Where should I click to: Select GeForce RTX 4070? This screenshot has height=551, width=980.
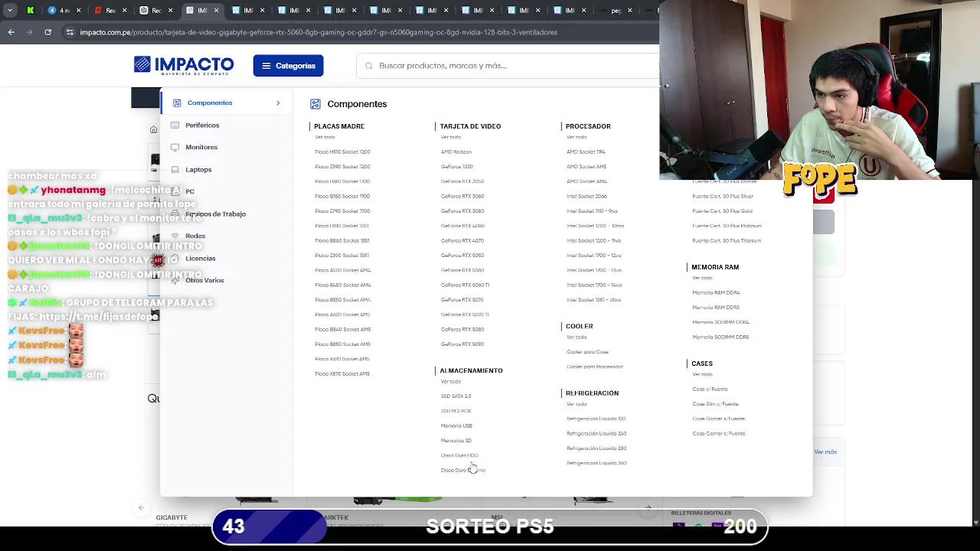(462, 240)
